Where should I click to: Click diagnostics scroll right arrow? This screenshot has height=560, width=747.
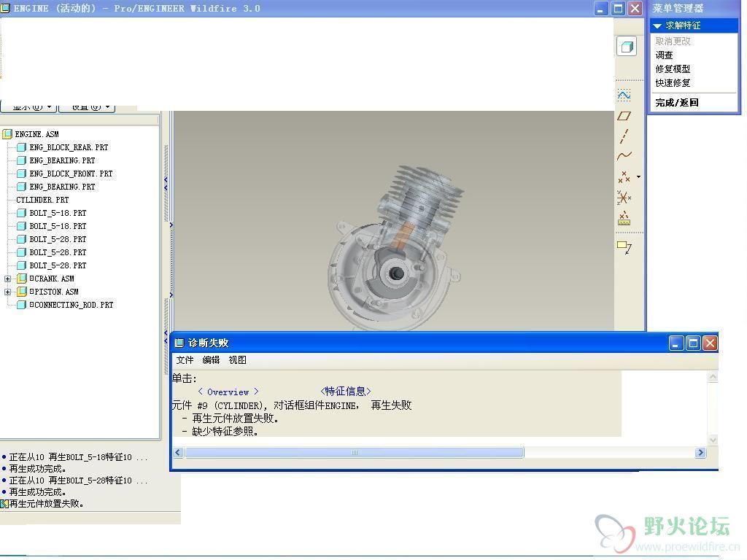click(x=700, y=452)
